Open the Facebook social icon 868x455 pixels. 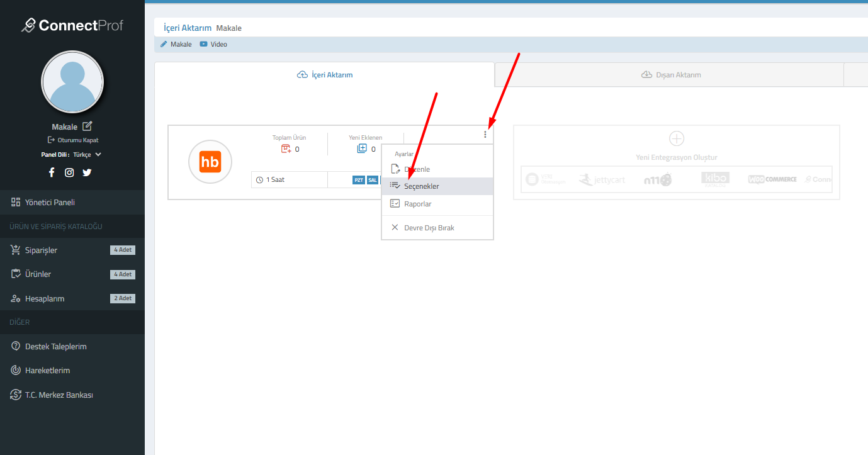tap(52, 172)
